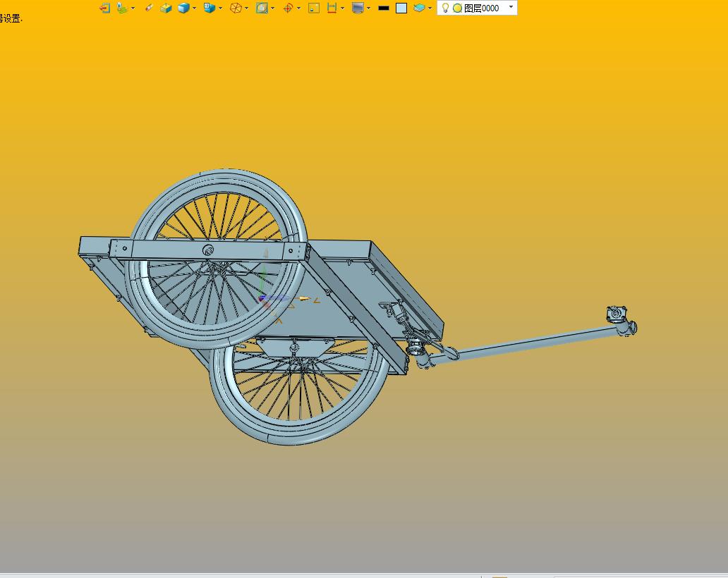Toggle the light bulb layer visibility
Viewport: 728px width, 578px height.
pyautogui.click(x=445, y=8)
